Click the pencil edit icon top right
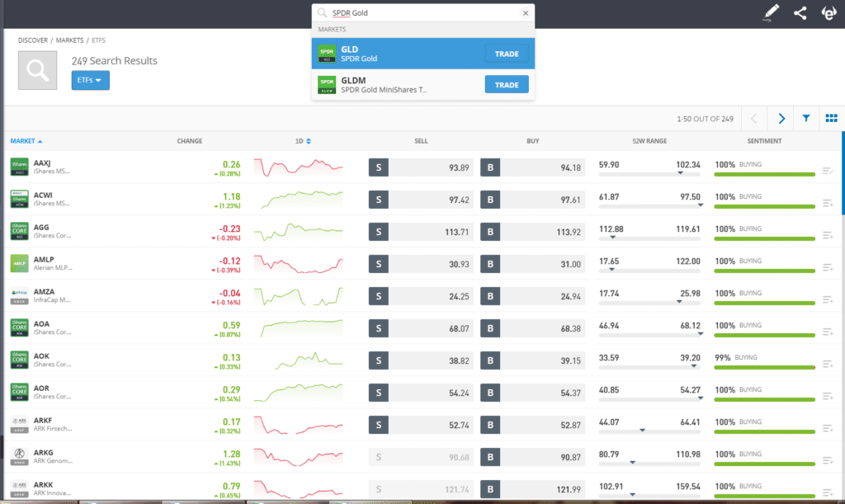Screen dimensions: 845x504 point(771,12)
